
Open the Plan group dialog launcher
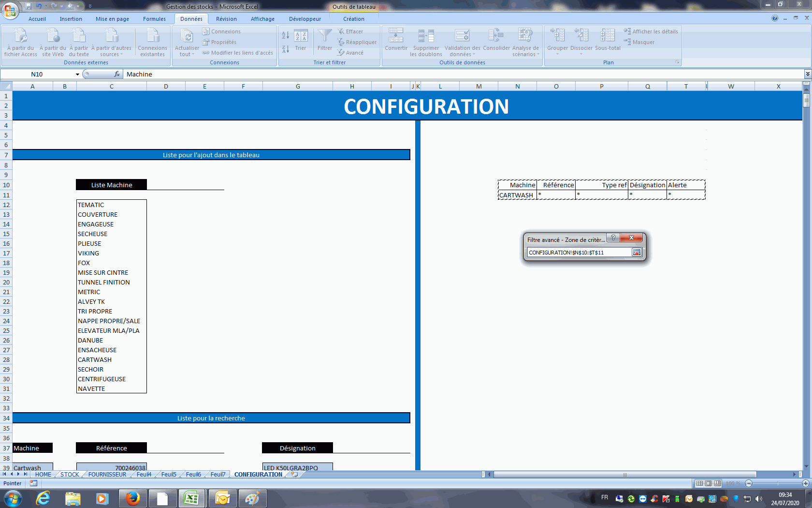pos(678,62)
